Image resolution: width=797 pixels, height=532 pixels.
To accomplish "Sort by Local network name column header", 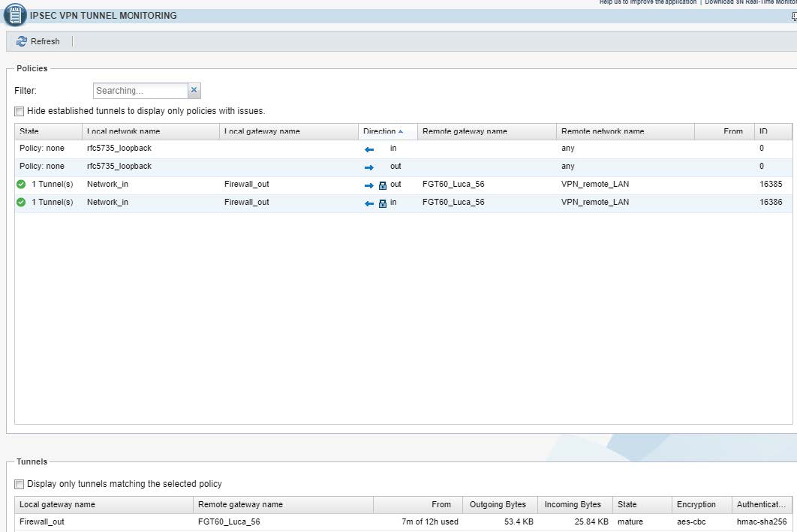I will (150, 131).
